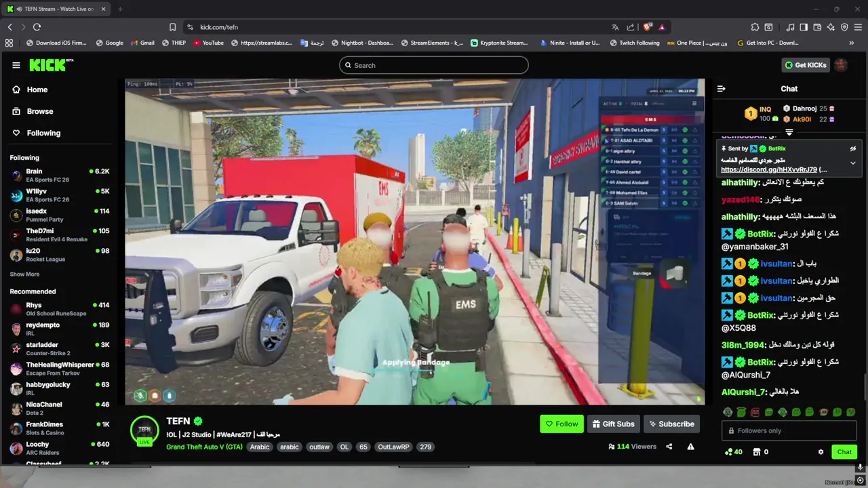Reload the page in the browser
868x488 pixels.
click(x=37, y=27)
